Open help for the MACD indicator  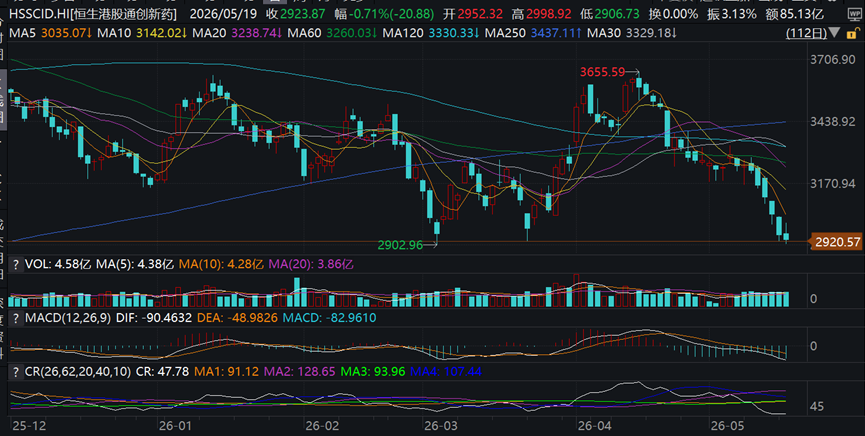coord(16,318)
